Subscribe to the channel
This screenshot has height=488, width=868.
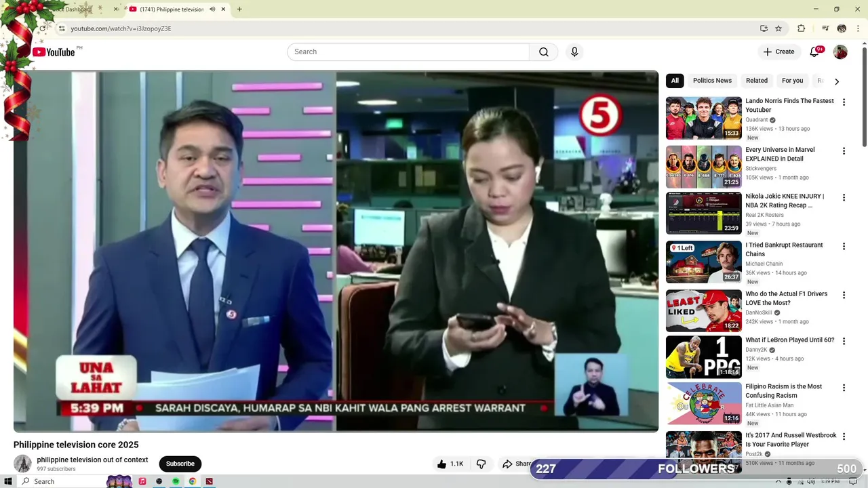click(180, 464)
